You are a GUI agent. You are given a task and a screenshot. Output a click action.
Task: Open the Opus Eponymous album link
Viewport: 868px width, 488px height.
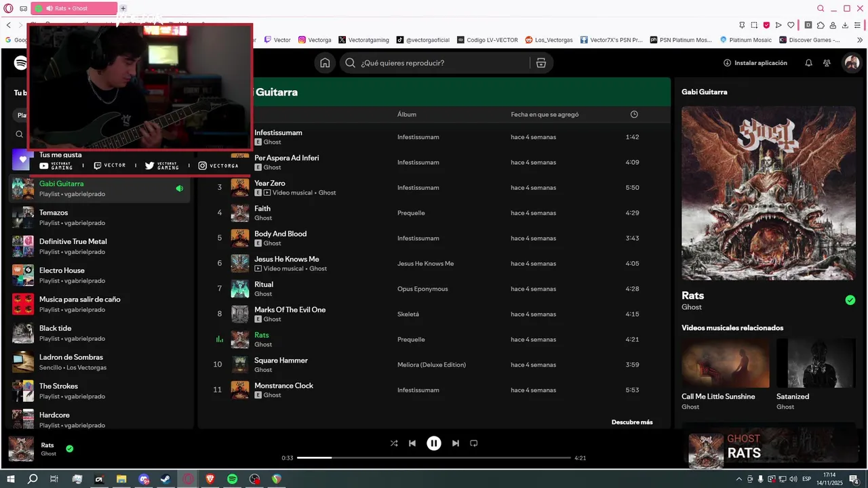click(422, 289)
